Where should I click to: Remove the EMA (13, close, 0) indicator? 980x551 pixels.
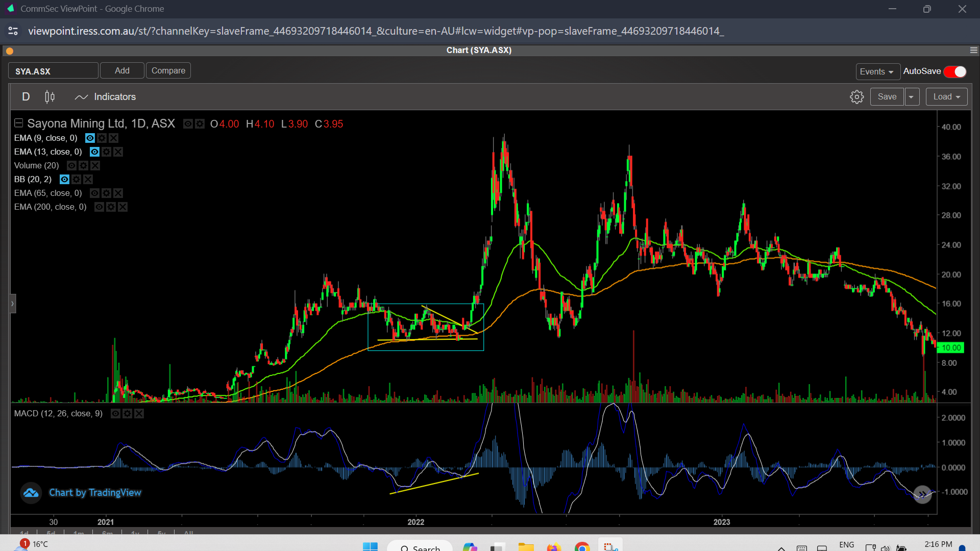(118, 152)
